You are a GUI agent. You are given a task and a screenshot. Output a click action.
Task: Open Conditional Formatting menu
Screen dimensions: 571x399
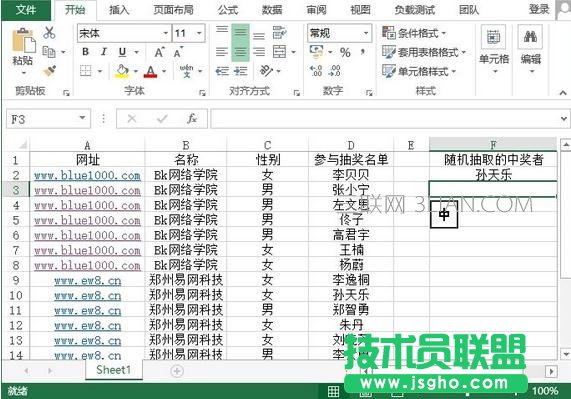[414, 33]
